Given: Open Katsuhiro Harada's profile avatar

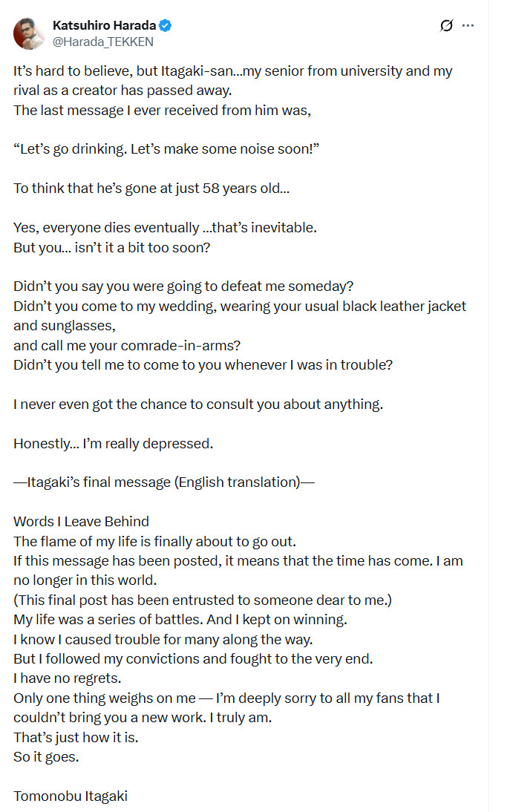Looking at the screenshot, I should tap(30, 33).
